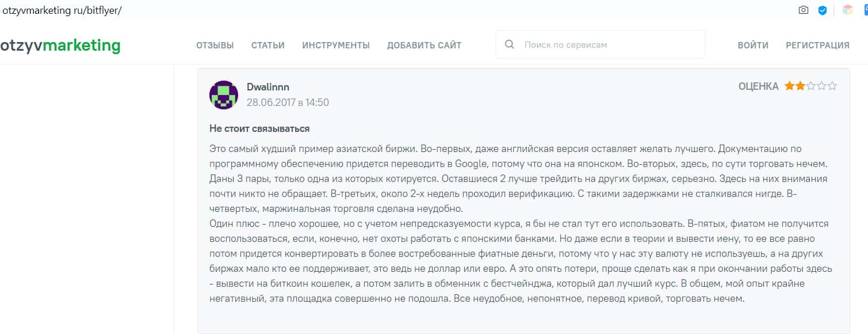
Task: Click the first orange rating star
Action: click(x=789, y=86)
